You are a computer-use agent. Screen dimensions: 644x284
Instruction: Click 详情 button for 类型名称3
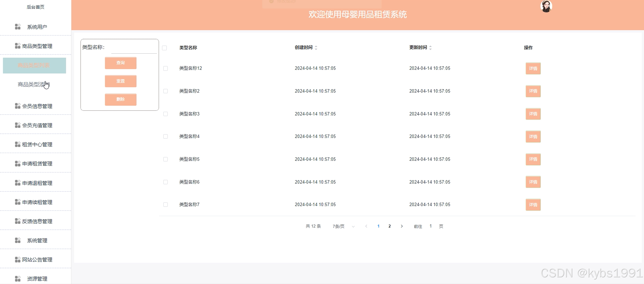(x=533, y=114)
